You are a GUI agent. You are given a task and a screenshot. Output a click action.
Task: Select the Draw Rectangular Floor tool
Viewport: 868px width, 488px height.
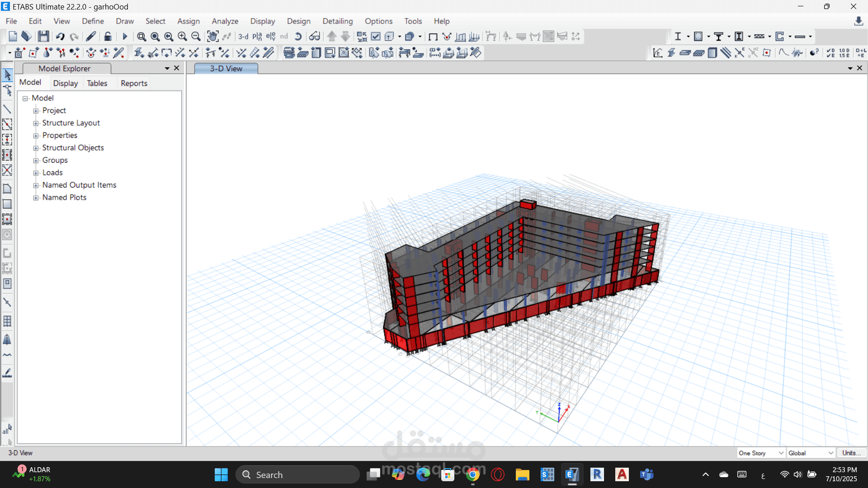tap(7, 204)
